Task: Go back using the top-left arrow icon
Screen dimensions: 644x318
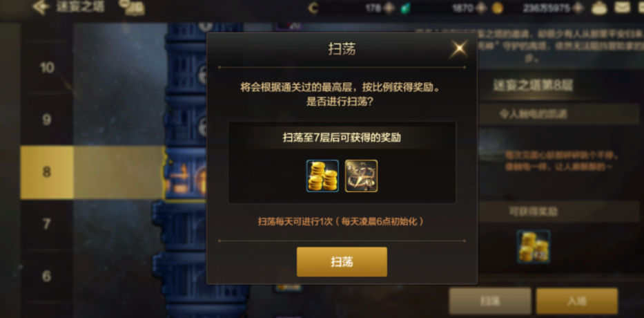Action: [41, 7]
